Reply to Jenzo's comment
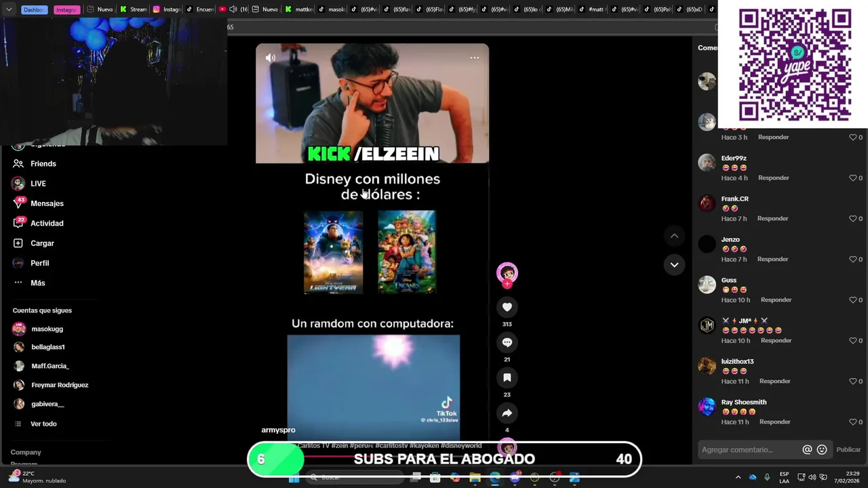Screen dimensions: 868x488 coord(772,259)
